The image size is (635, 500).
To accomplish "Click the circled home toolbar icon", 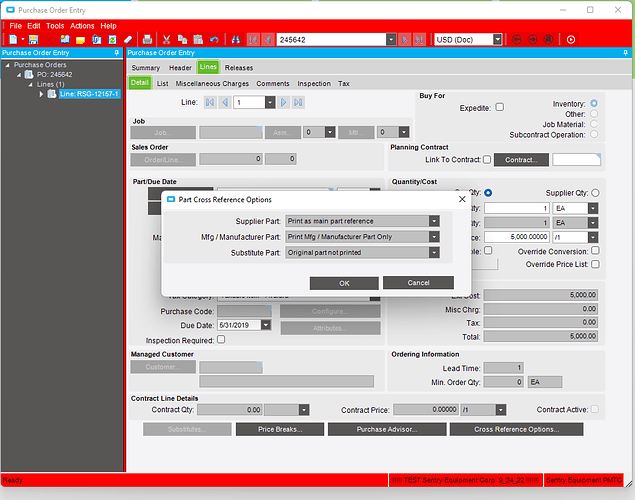I will [x=549, y=40].
